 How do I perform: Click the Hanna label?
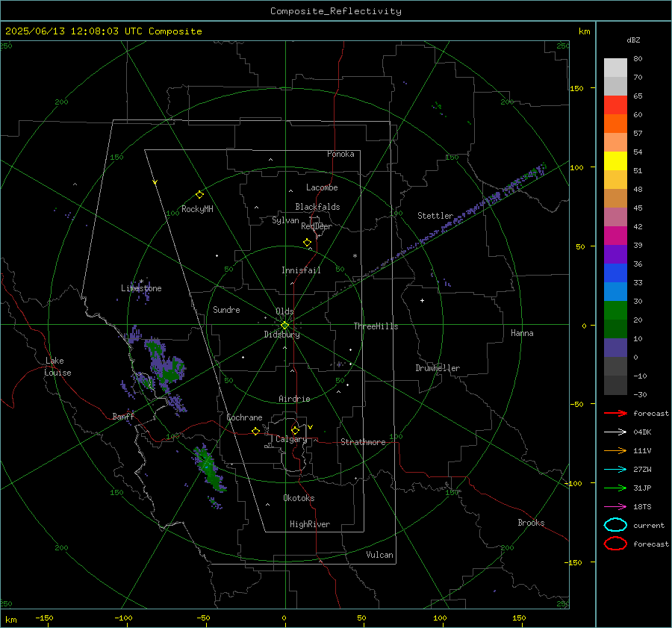click(522, 333)
